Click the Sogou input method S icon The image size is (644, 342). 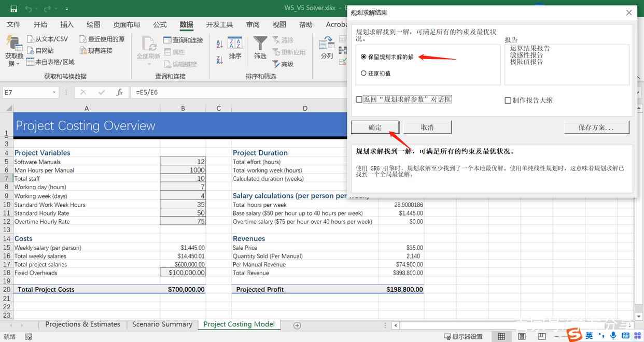click(x=574, y=336)
